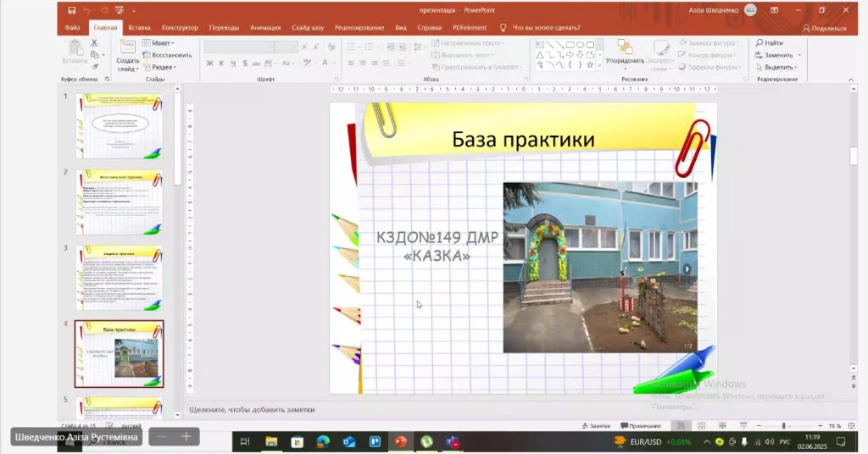Increase list indent level icon

coord(403,47)
